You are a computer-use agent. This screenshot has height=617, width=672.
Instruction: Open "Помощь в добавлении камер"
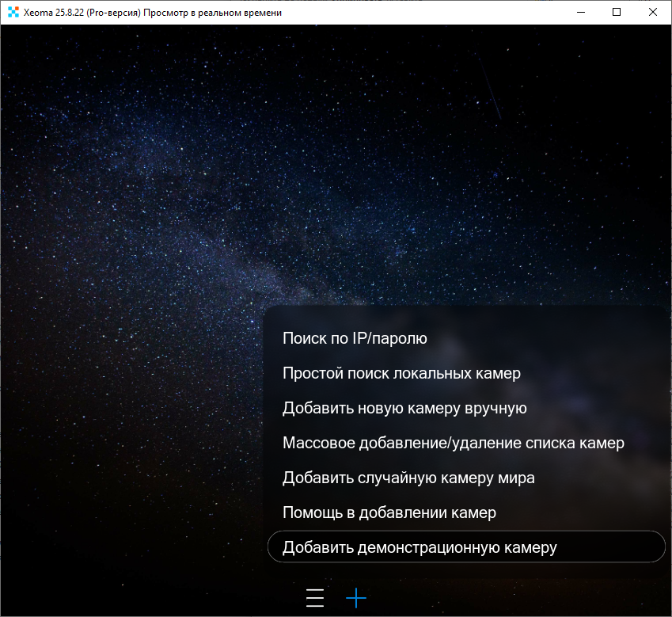389,512
